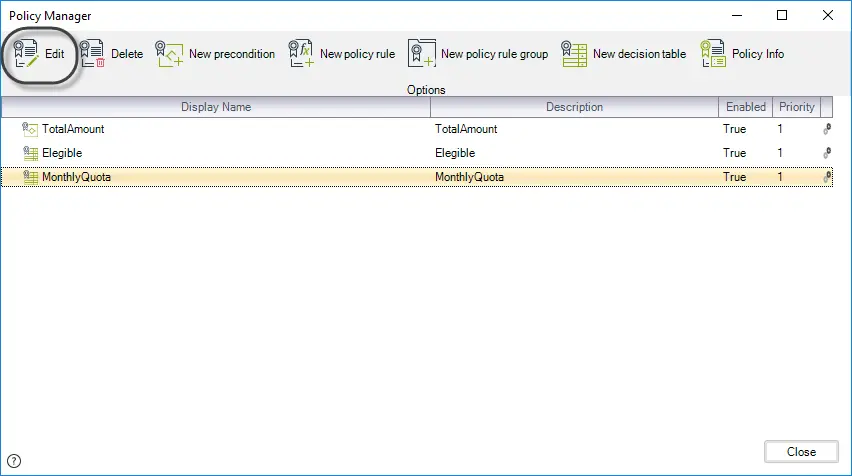This screenshot has width=852, height=476.
Task: Click the New policy rule label
Action: point(358,54)
